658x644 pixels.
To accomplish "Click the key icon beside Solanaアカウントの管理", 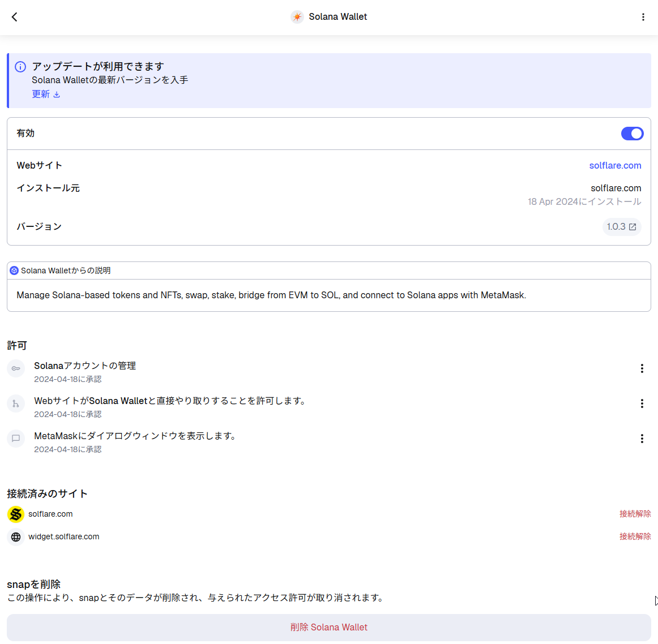I will [x=16, y=368].
